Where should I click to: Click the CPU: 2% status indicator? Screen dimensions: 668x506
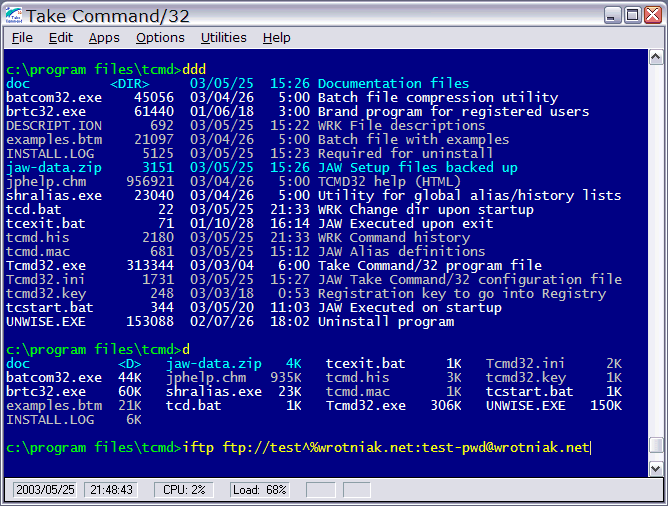[184, 490]
